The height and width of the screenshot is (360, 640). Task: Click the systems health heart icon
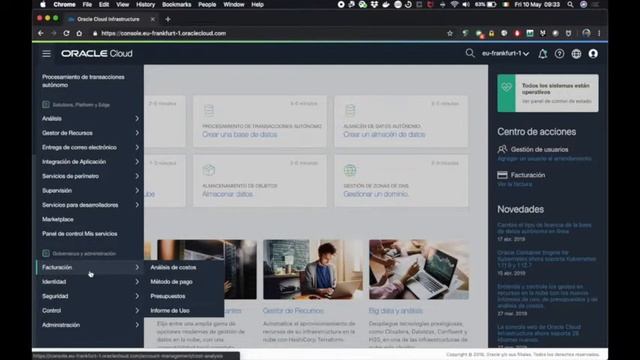[x=507, y=87]
